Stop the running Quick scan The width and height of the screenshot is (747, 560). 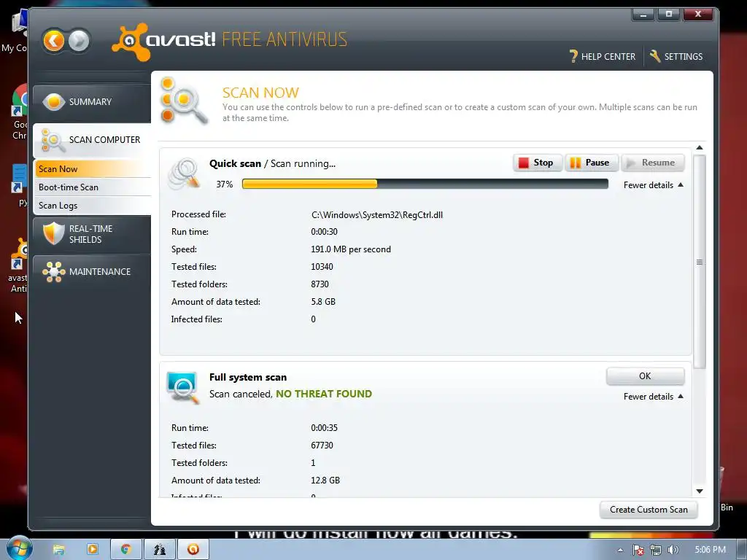click(x=538, y=163)
